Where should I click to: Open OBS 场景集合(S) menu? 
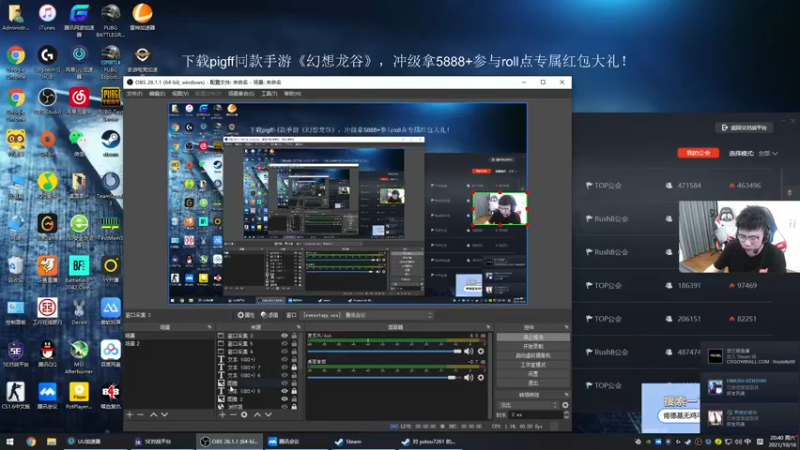click(241, 94)
